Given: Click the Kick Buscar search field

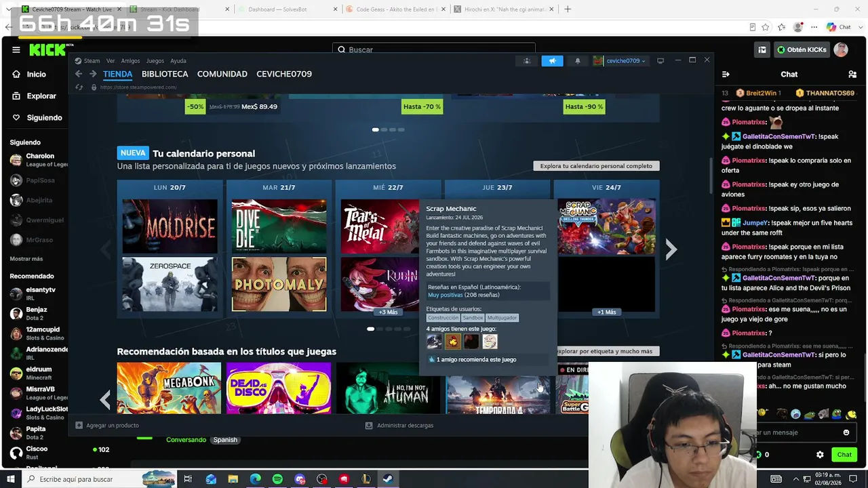Looking at the screenshot, I should [x=434, y=49].
